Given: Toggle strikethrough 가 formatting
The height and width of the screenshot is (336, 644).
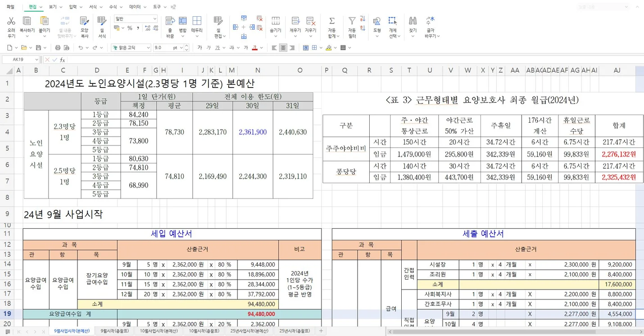Looking at the screenshot, I should pos(231,48).
